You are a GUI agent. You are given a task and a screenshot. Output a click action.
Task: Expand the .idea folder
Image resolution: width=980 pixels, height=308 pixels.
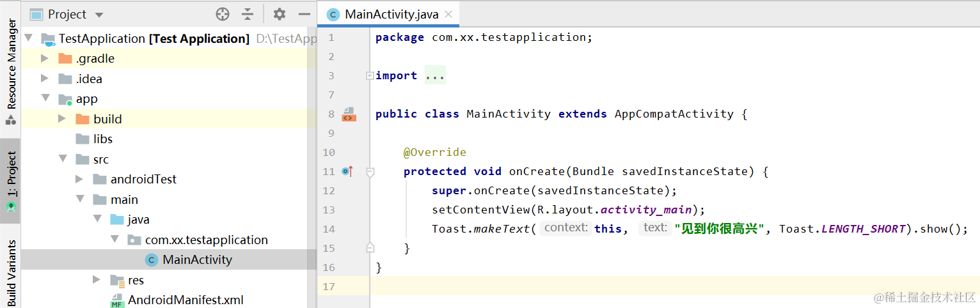pos(45,79)
